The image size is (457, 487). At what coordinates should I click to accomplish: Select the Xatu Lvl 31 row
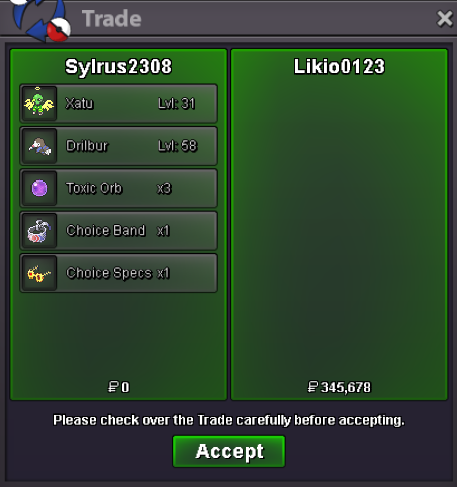(x=119, y=104)
